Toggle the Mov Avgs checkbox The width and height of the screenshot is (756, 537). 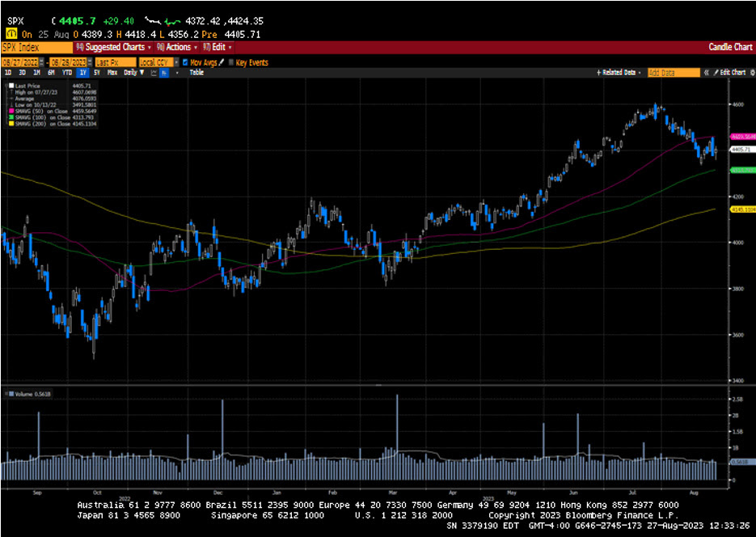pyautogui.click(x=185, y=62)
